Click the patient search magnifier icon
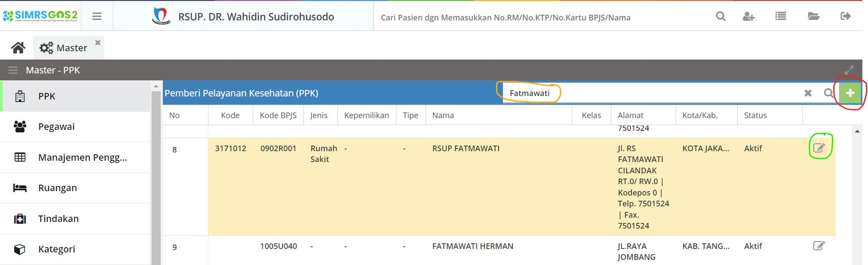The image size is (868, 265). tap(721, 17)
